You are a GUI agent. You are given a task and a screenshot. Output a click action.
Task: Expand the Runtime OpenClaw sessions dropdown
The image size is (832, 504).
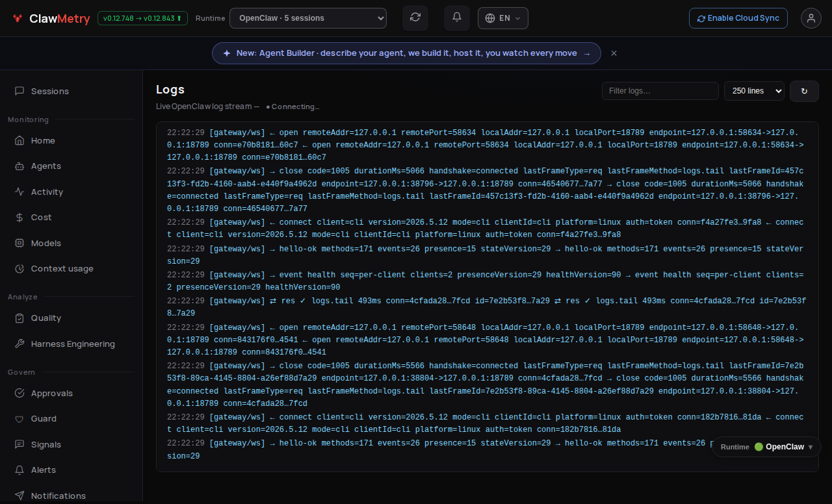308,18
